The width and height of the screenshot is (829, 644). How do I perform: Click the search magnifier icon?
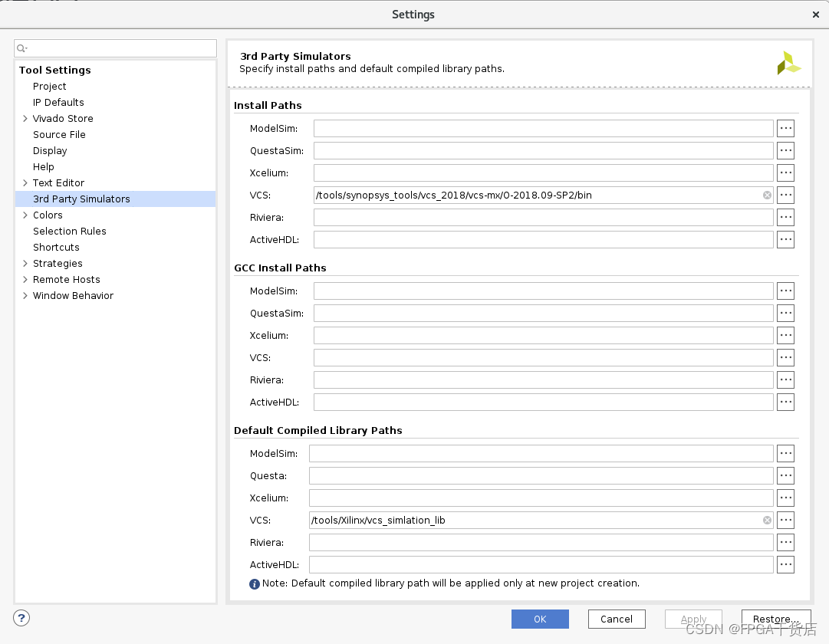(x=21, y=48)
